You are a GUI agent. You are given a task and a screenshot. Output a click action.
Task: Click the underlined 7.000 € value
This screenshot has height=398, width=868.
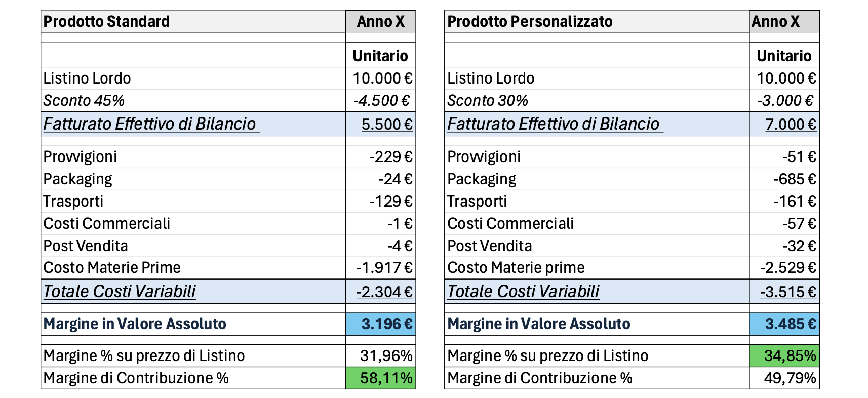791,124
